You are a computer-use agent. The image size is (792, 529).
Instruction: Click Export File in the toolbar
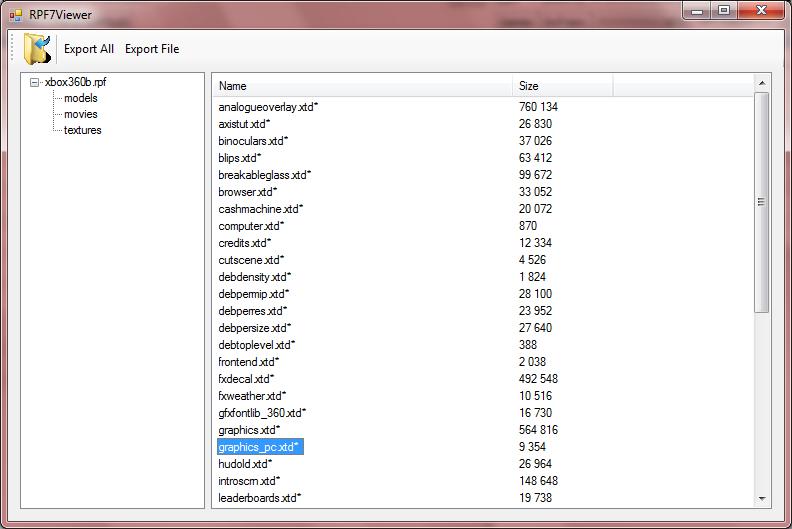(x=152, y=49)
